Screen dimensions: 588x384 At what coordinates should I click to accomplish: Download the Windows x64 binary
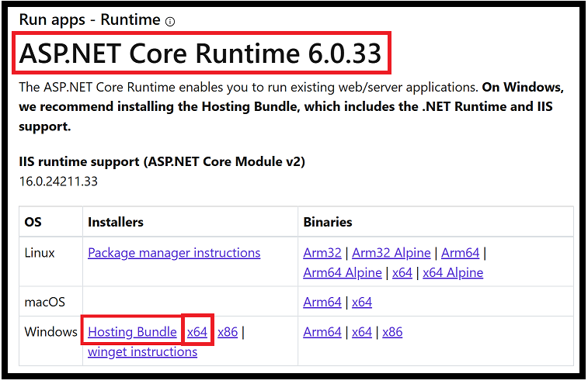tap(362, 332)
